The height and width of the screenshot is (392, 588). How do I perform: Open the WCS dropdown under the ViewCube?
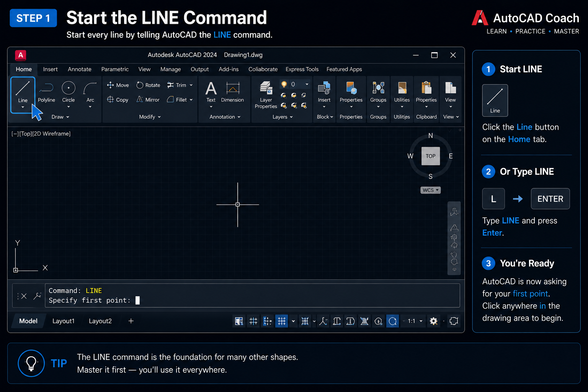[x=431, y=190]
